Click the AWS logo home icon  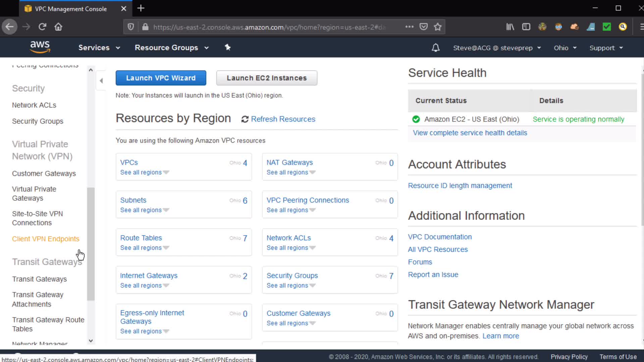pos(40,47)
